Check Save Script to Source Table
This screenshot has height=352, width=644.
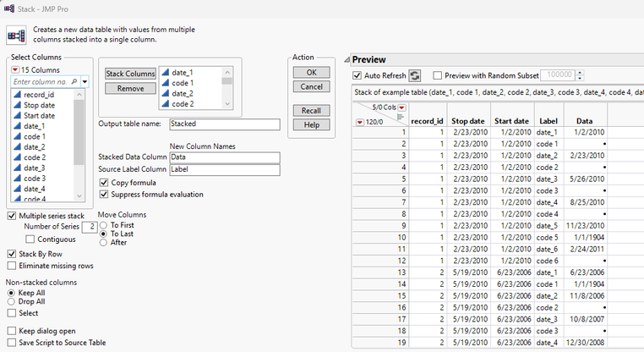(x=12, y=343)
